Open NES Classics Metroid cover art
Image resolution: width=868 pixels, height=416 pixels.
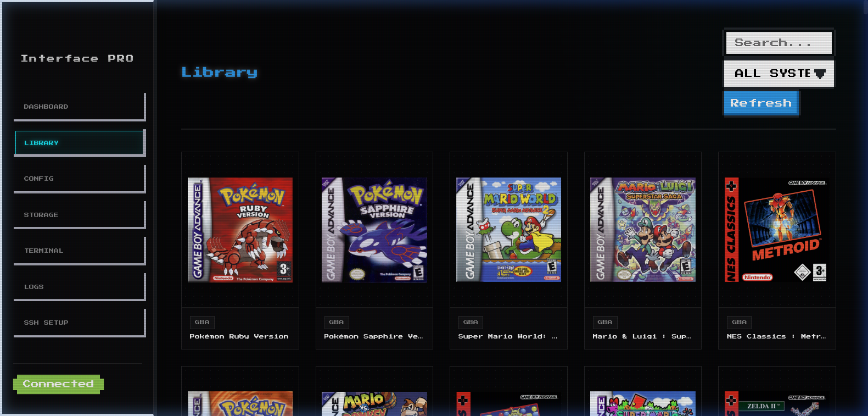tap(776, 230)
